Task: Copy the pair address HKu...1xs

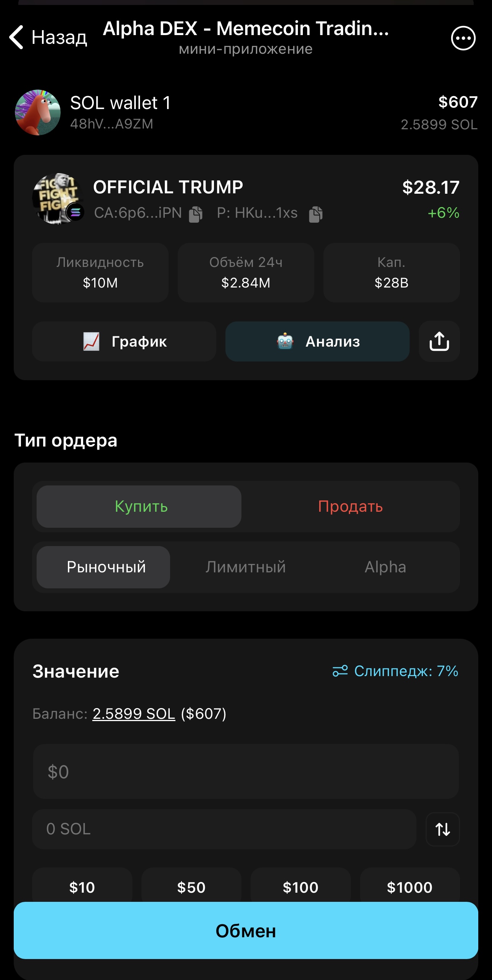Action: click(x=316, y=214)
